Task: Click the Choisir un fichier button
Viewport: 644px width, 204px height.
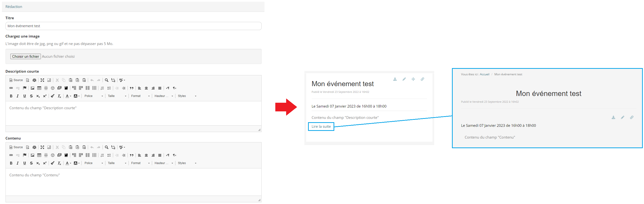Action: point(26,57)
